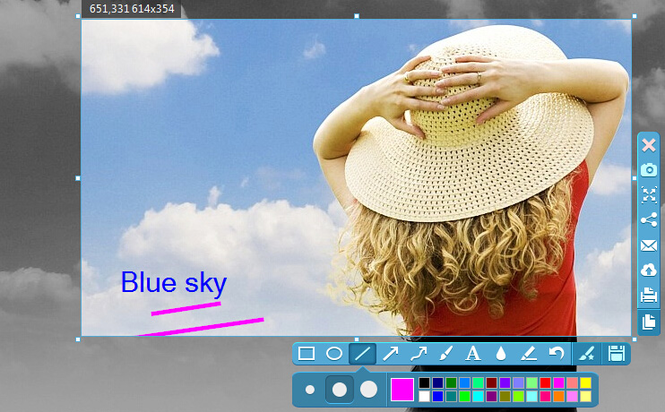Pick the pale light cyan swatch in bottom row
The image size is (665, 412).
tap(532, 396)
